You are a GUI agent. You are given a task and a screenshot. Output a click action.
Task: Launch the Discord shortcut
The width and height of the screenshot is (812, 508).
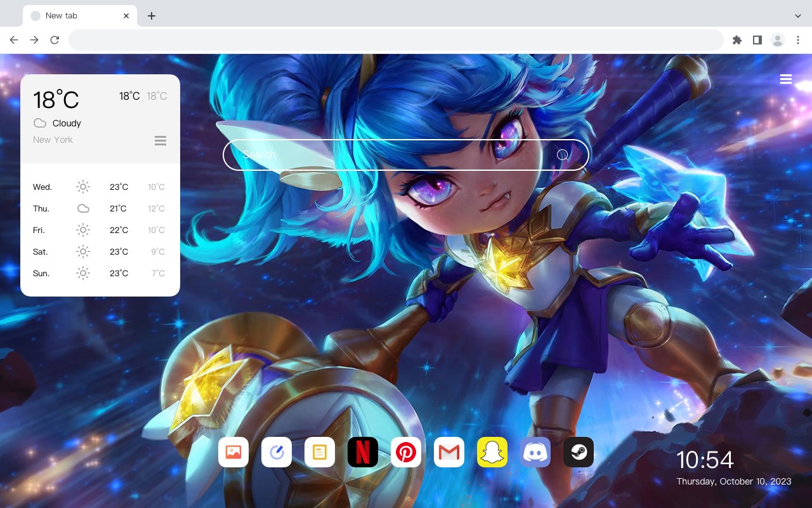tap(535, 452)
